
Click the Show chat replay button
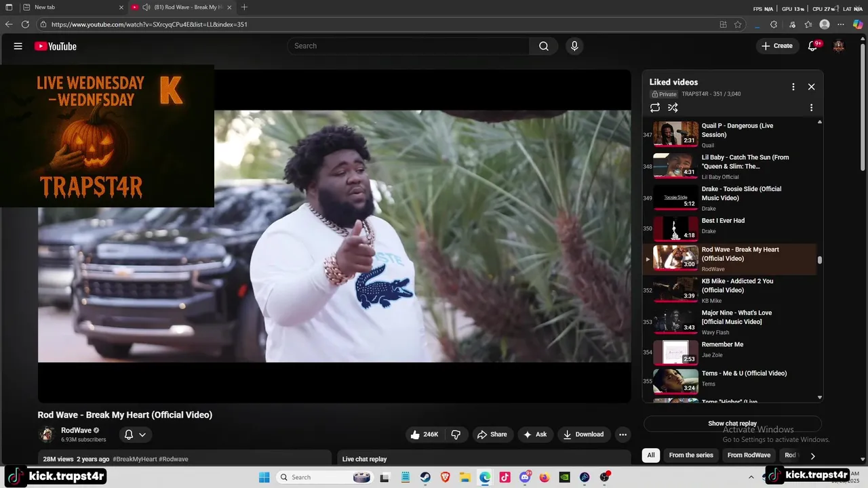click(732, 424)
